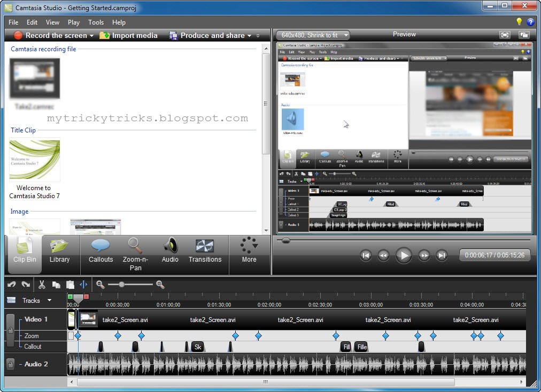This screenshot has height=392, width=541.
Task: Click the timeline horizontal scroll left arrow
Action: pyautogui.click(x=72, y=382)
